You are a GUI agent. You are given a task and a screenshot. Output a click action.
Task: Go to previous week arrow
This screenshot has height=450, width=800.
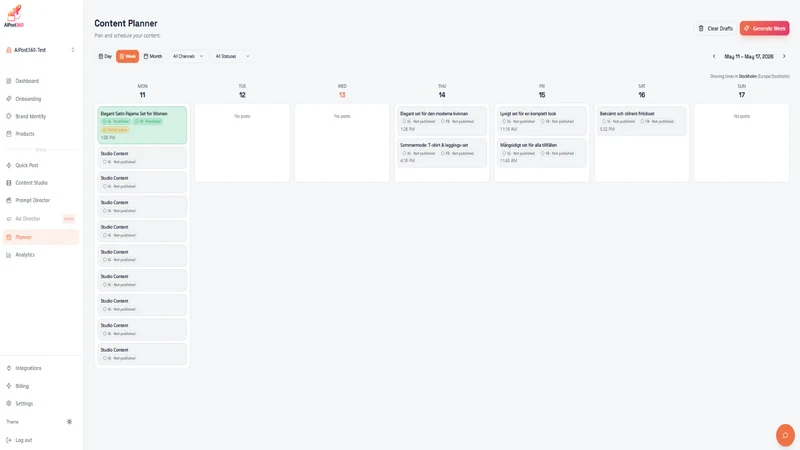[714, 57]
